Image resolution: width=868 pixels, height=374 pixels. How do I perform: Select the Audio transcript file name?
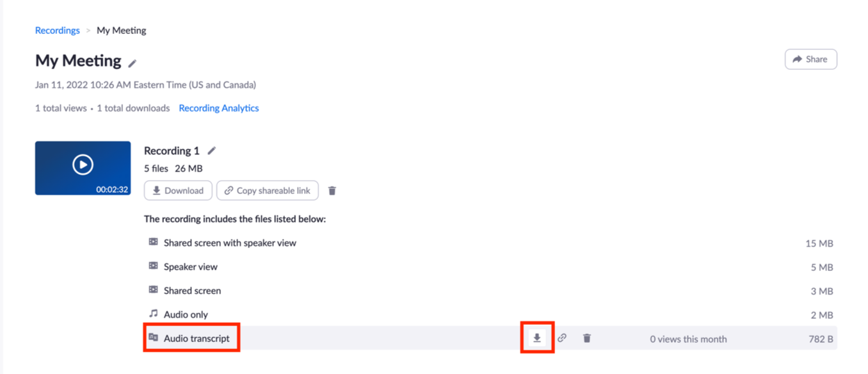click(197, 338)
